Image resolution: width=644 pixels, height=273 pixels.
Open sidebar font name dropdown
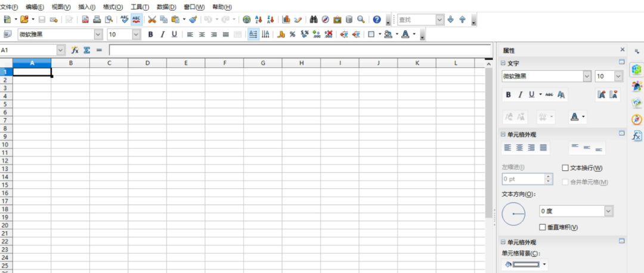[x=587, y=76]
